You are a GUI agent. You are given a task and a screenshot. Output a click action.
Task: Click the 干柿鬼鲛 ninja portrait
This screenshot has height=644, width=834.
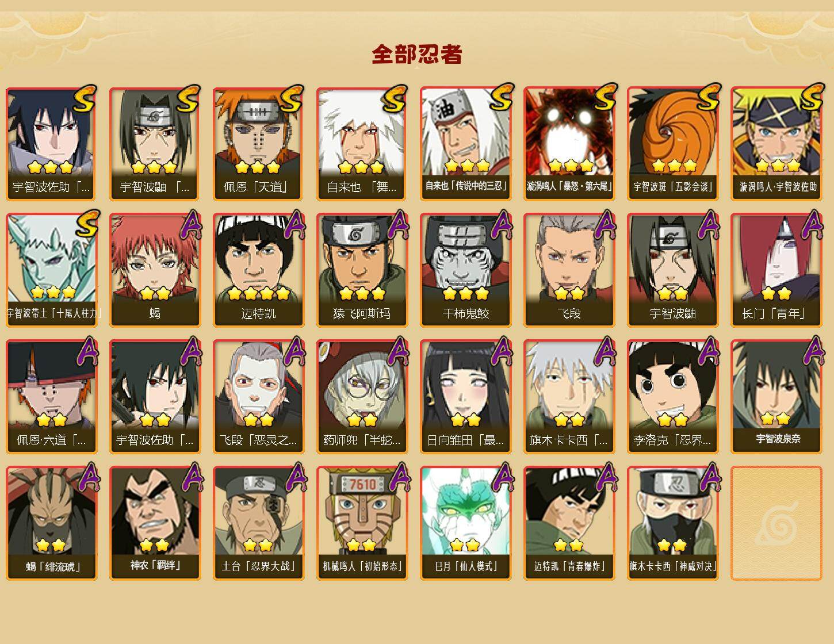pos(465,270)
